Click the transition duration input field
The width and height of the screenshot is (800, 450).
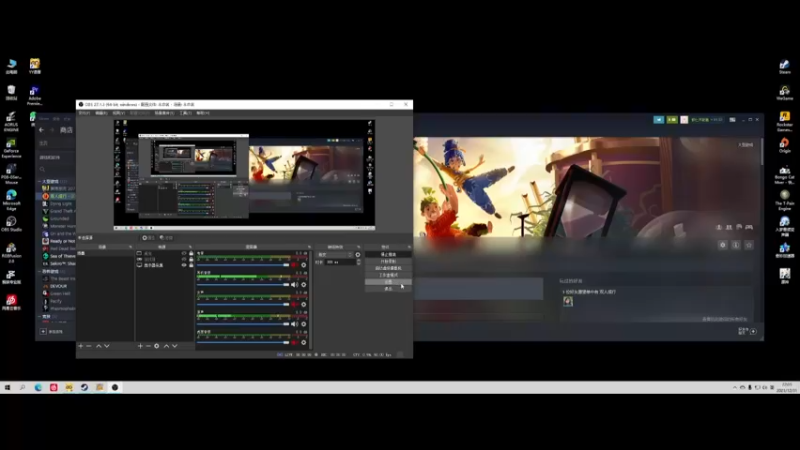point(340,262)
